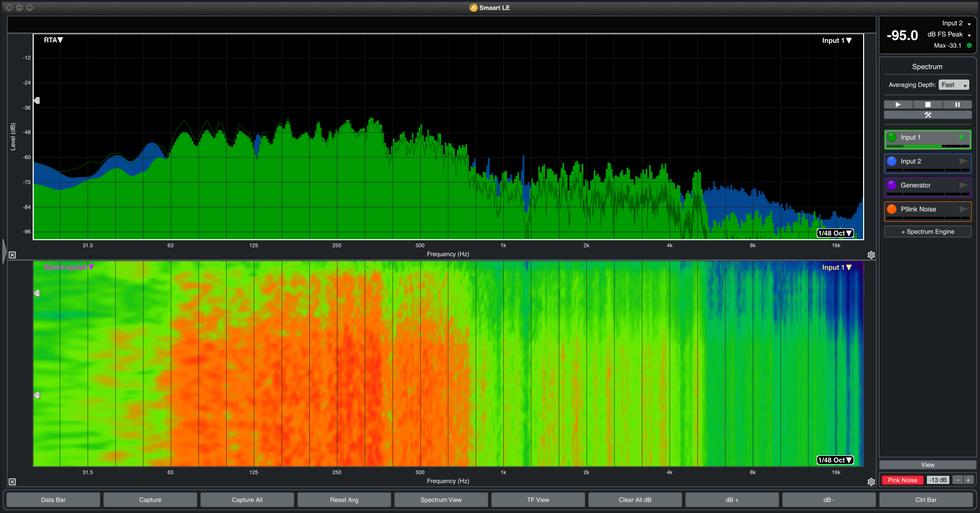
Task: Click Clear All dB button
Action: pos(635,500)
